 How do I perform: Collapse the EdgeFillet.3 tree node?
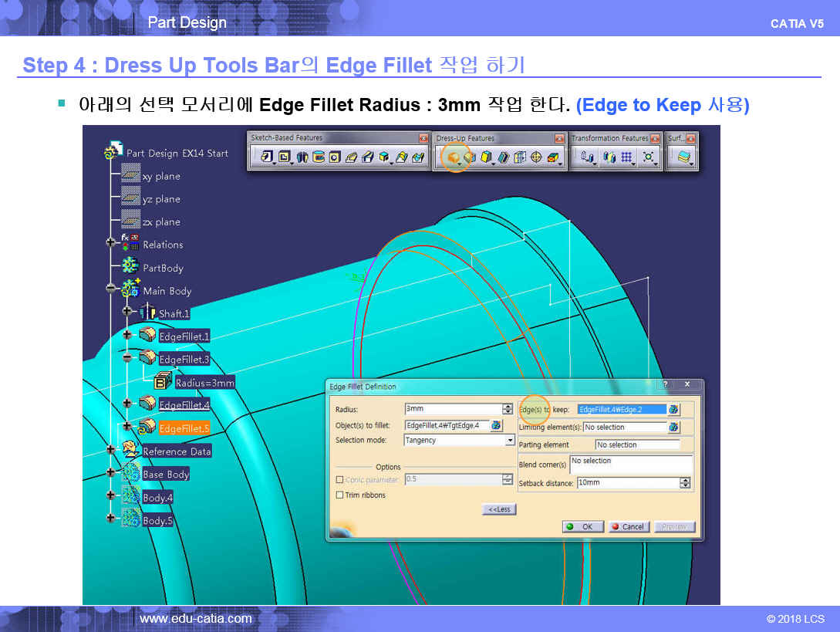[x=127, y=359]
